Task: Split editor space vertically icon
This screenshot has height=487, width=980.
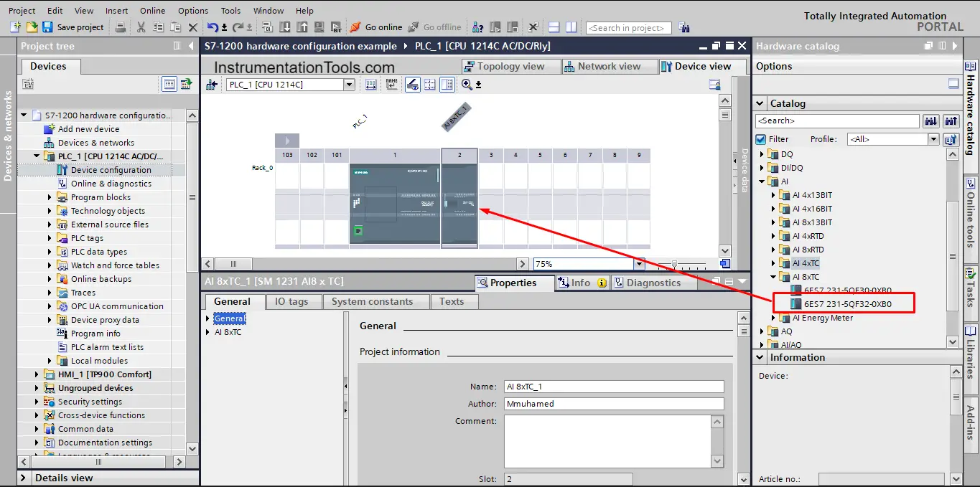Action: coord(571,27)
